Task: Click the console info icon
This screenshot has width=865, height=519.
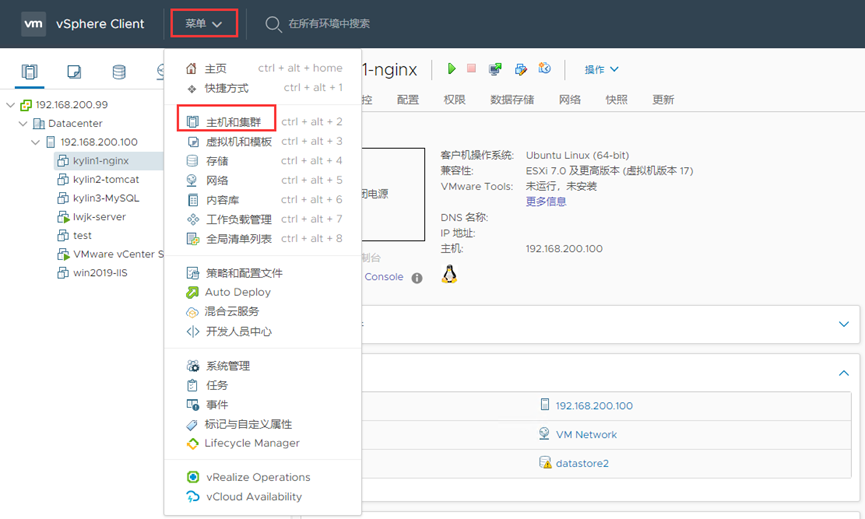Action: tap(417, 278)
